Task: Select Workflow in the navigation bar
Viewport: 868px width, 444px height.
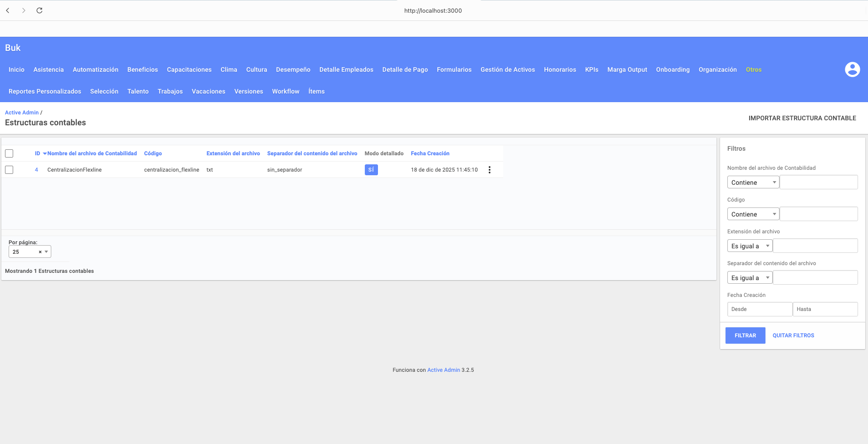Action: tap(285, 91)
